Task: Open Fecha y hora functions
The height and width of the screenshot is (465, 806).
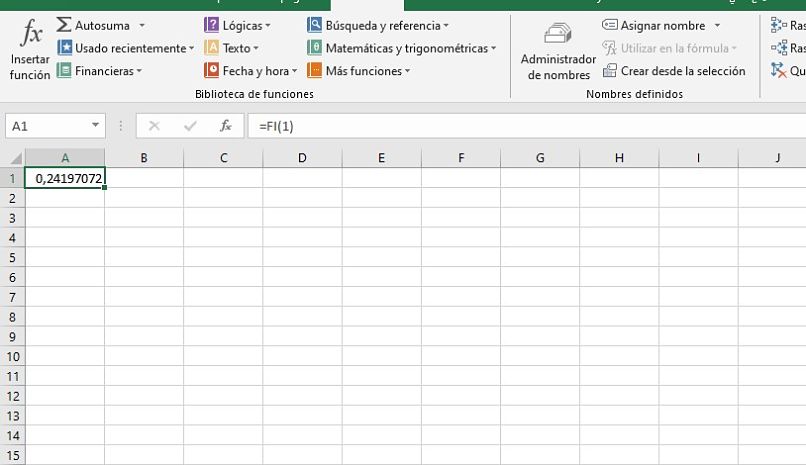Action: 250,71
